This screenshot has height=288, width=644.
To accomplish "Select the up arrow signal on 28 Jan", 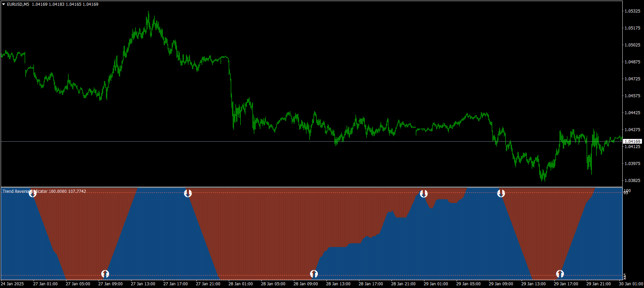I will tap(314, 273).
